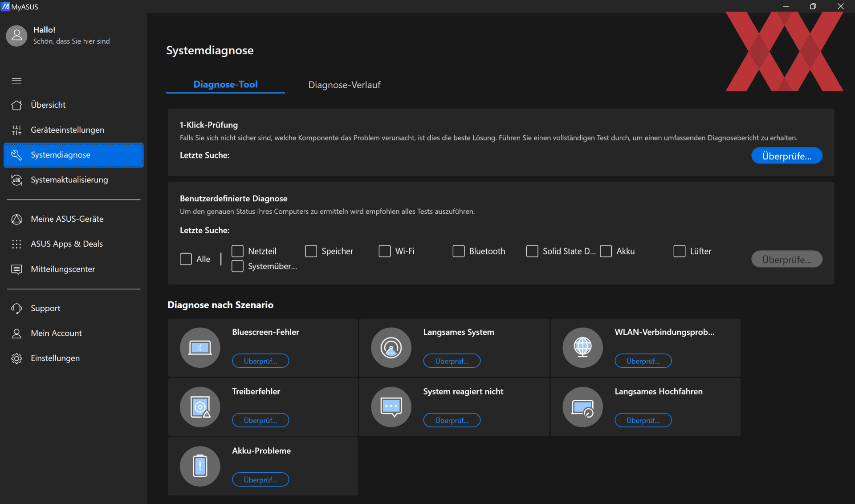
Task: Click Überprüfen for Benutzerdefinierte Diagnose
Action: (x=786, y=259)
